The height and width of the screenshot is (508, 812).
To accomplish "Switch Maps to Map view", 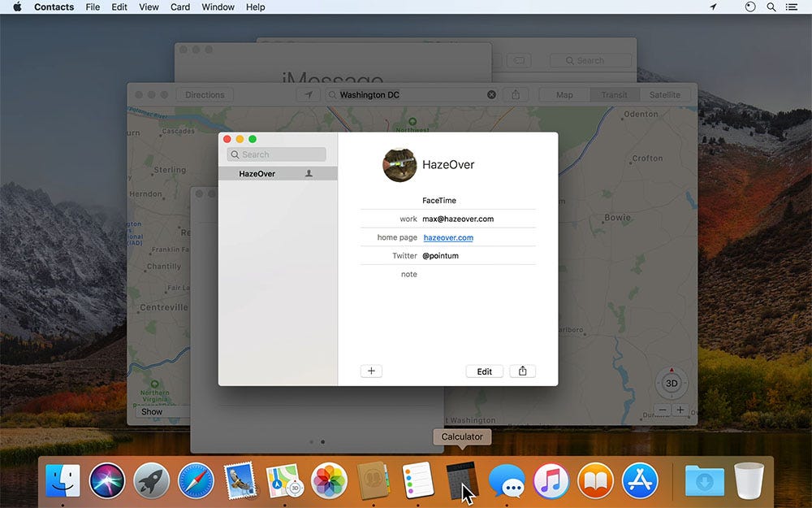I will click(x=564, y=95).
